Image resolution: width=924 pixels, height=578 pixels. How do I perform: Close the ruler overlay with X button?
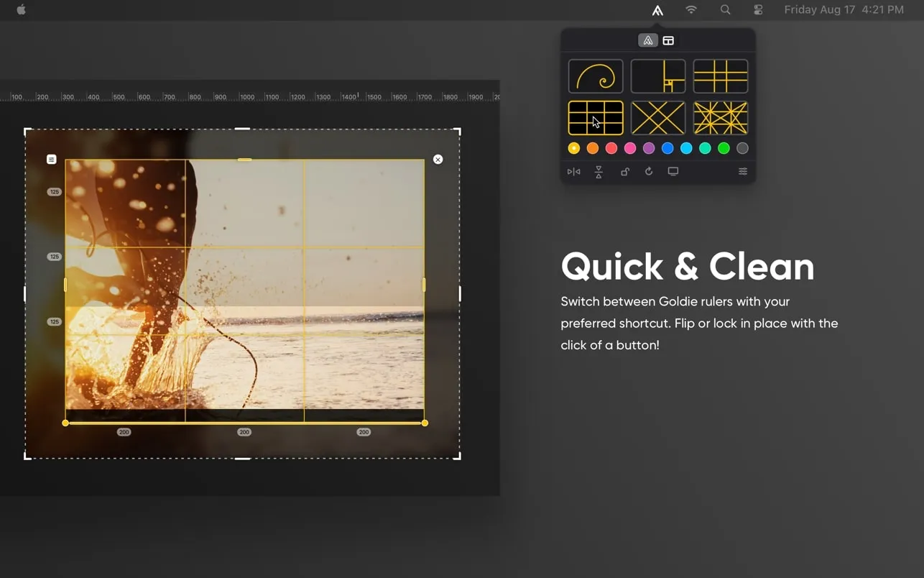(x=438, y=160)
